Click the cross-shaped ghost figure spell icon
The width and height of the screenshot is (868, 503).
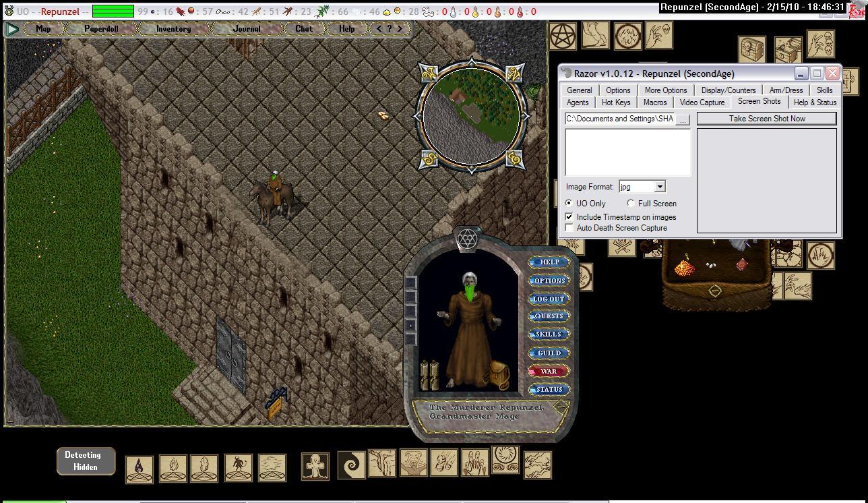tap(315, 467)
